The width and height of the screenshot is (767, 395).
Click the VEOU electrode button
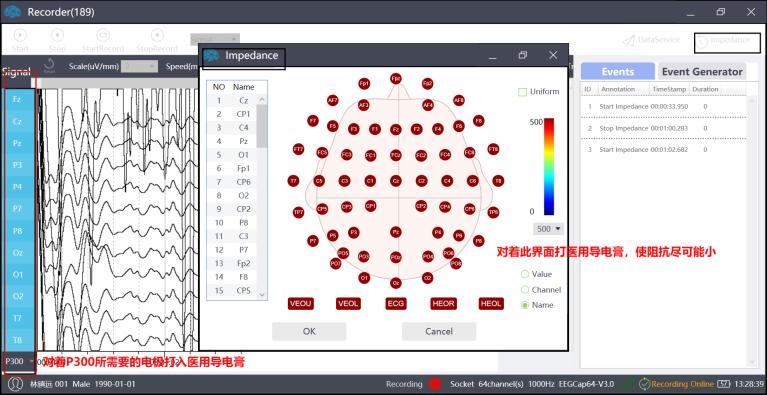pos(301,304)
